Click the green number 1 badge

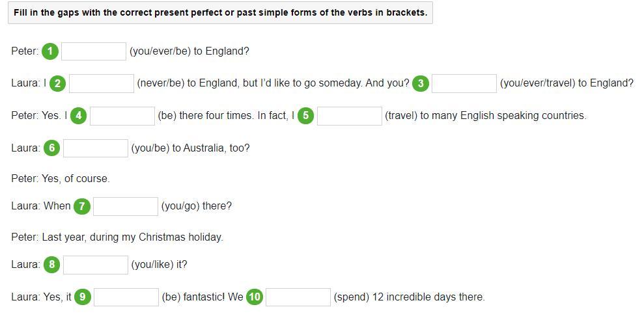(50, 51)
